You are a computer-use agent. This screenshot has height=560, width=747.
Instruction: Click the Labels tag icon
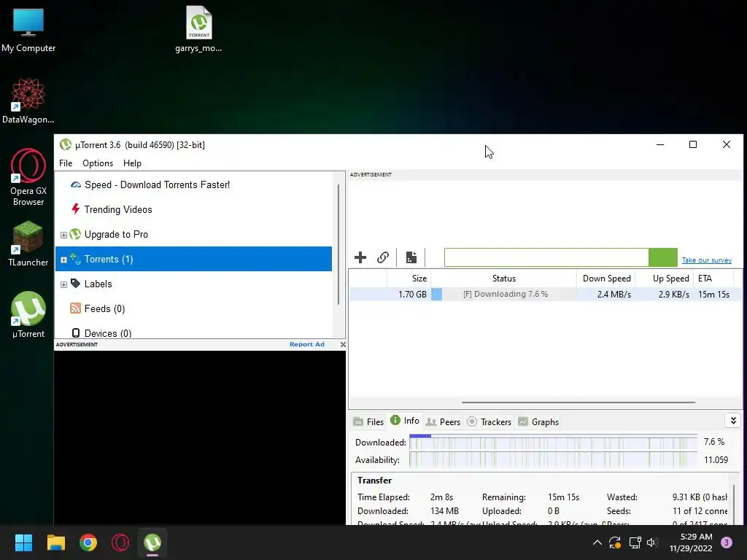pyautogui.click(x=75, y=284)
